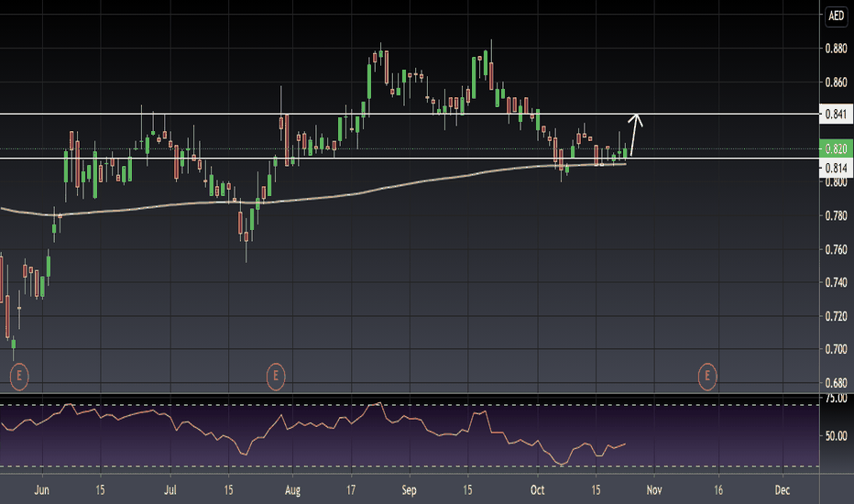Click the Dec date label

(783, 490)
